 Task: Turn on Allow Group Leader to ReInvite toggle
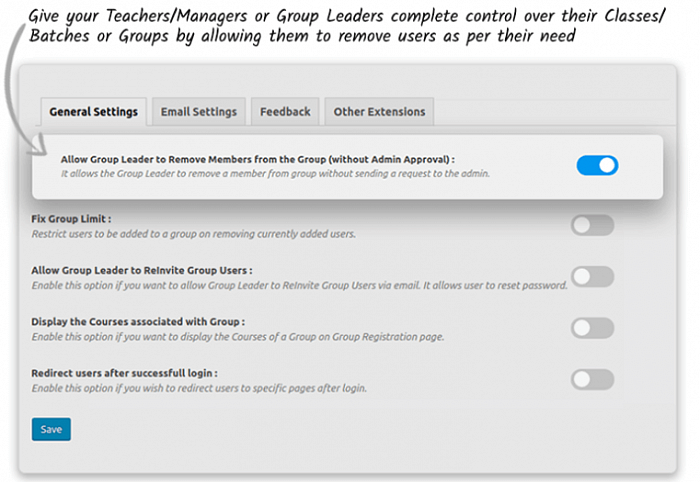click(x=592, y=277)
